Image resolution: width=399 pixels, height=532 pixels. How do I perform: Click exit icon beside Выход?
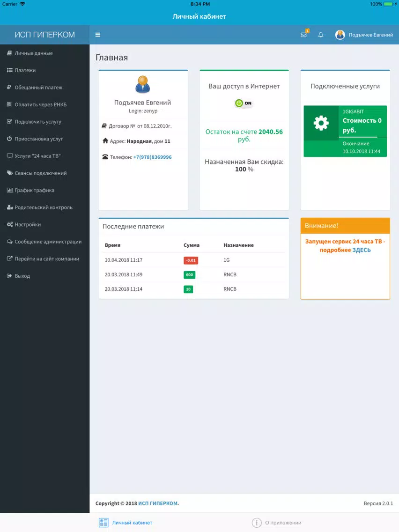[9, 276]
